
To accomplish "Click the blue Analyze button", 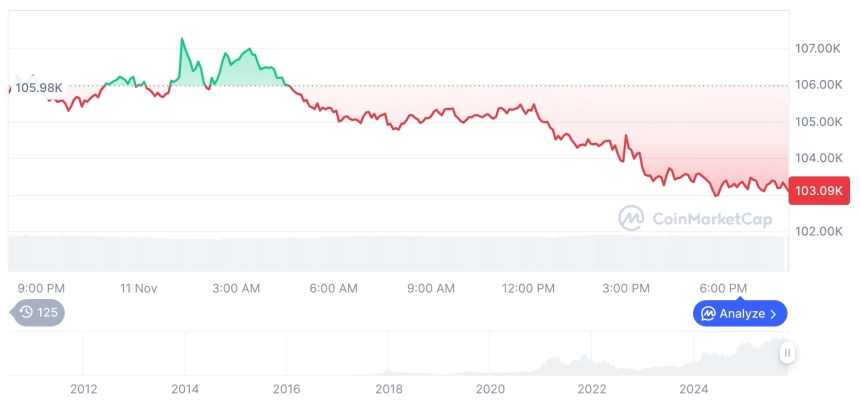I will tap(740, 313).
